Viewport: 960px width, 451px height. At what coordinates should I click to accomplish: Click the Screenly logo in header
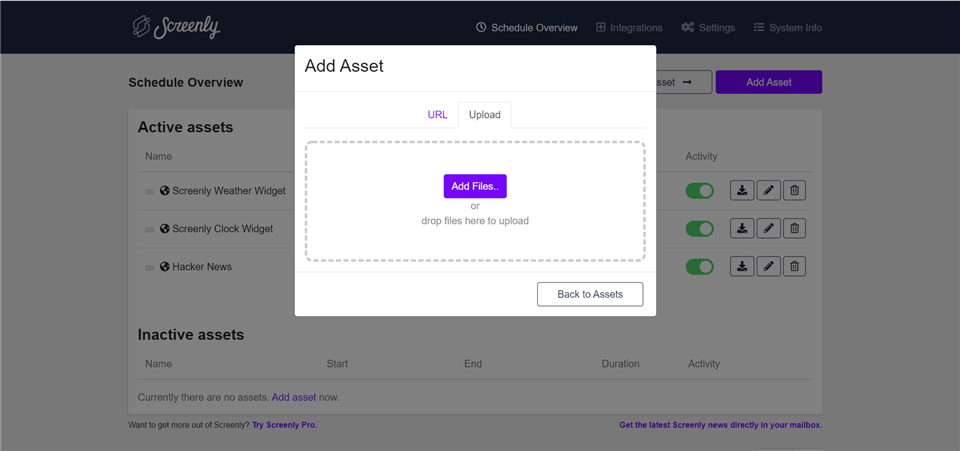click(x=176, y=27)
